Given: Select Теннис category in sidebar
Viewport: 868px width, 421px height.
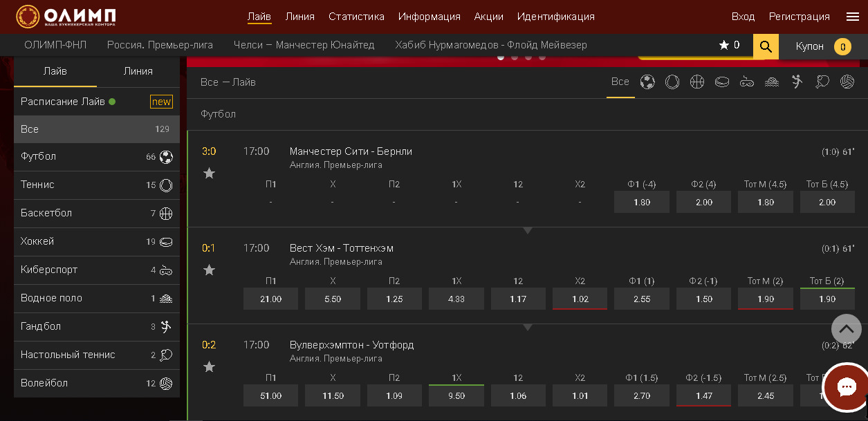Looking at the screenshot, I should point(97,185).
